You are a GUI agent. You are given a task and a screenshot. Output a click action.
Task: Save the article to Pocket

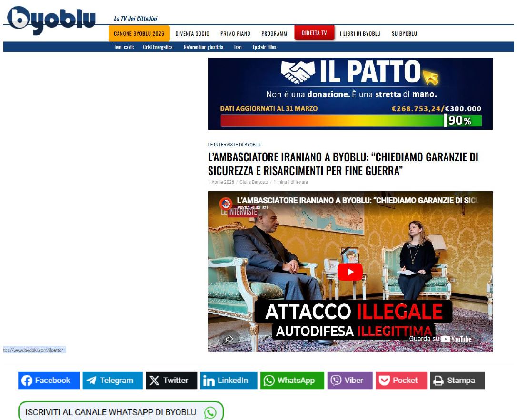coord(401,381)
